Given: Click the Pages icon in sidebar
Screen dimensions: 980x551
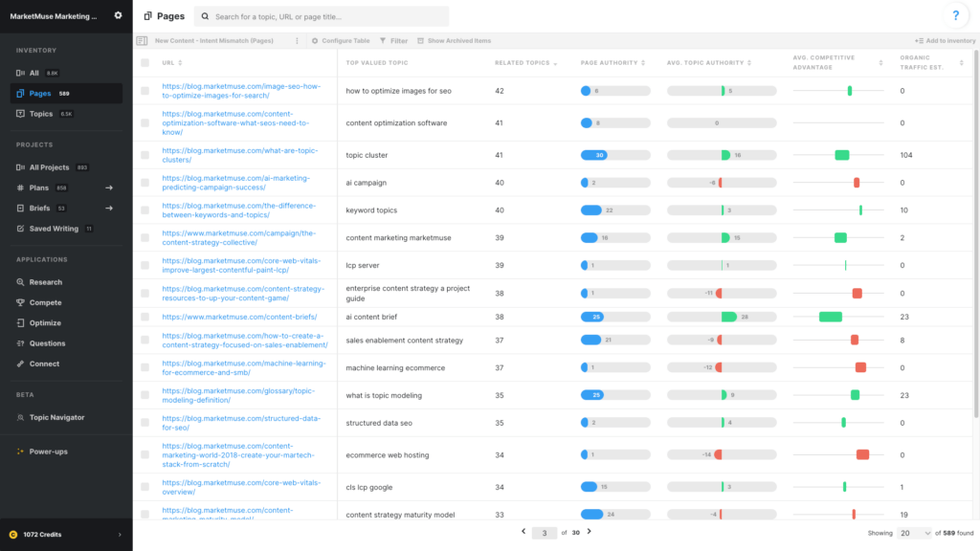Looking at the screenshot, I should [x=20, y=93].
